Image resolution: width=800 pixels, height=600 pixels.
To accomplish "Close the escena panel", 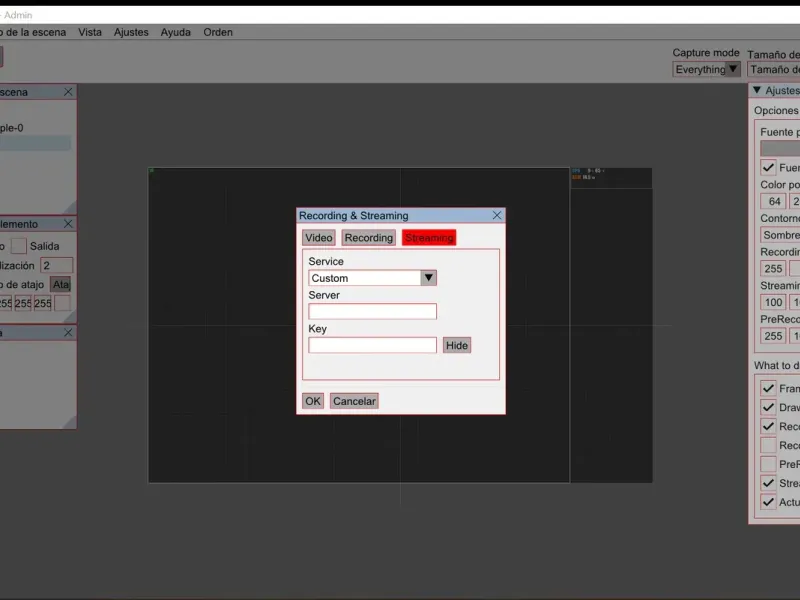I will click(x=68, y=92).
